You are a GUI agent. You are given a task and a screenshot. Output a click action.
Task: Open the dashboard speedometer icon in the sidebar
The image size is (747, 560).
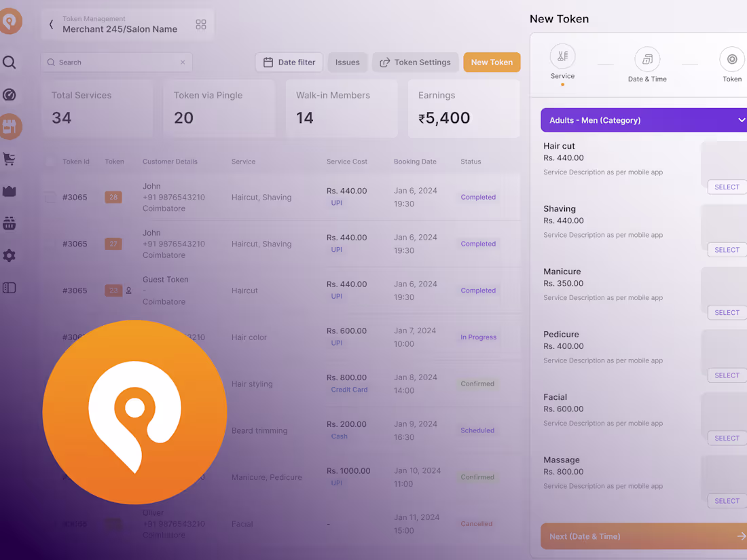coord(9,94)
